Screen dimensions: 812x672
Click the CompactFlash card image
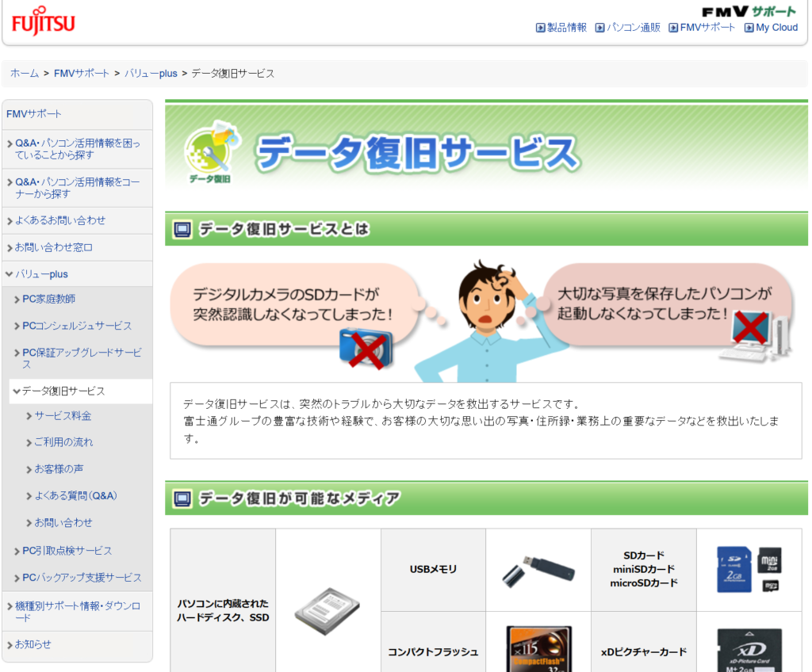tap(538, 649)
